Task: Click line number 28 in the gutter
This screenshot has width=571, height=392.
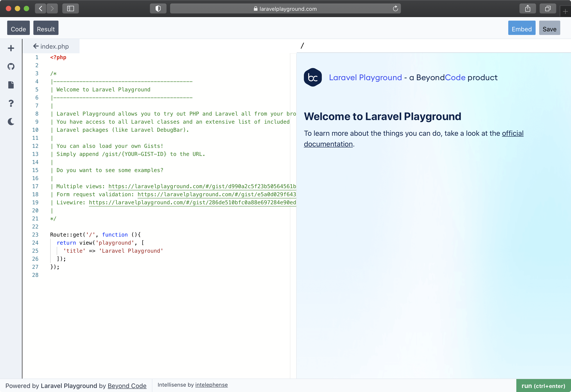Action: click(x=35, y=275)
